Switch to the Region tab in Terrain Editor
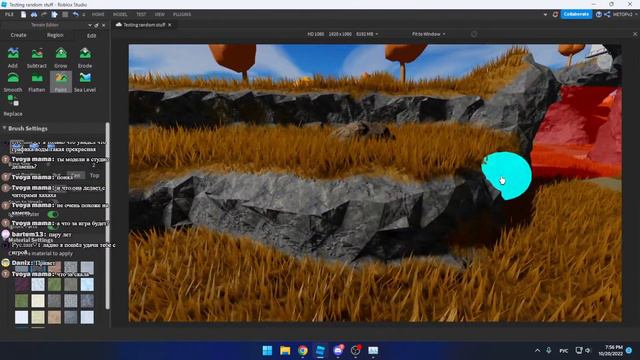 55,35
